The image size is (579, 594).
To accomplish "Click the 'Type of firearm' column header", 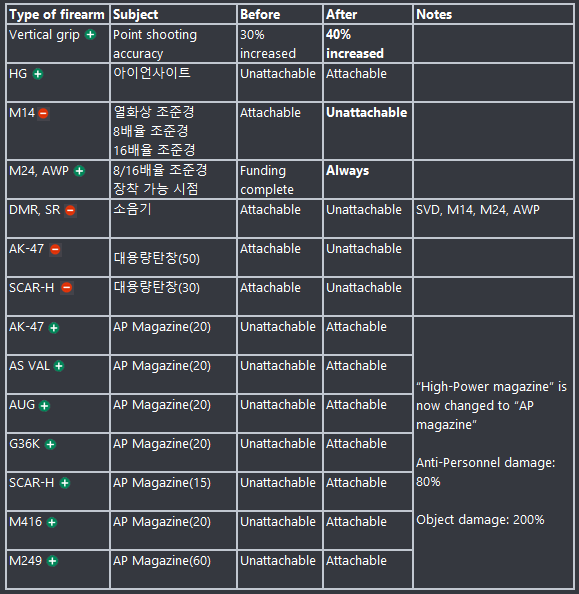I will [57, 14].
